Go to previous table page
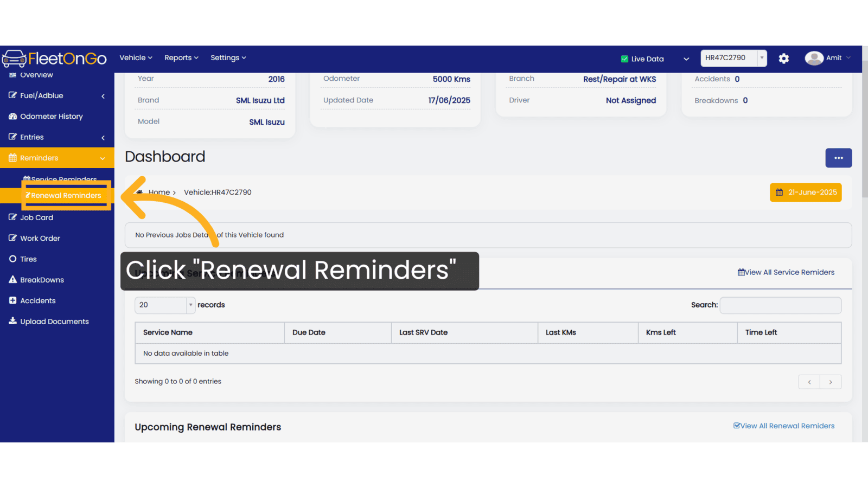 (x=809, y=382)
